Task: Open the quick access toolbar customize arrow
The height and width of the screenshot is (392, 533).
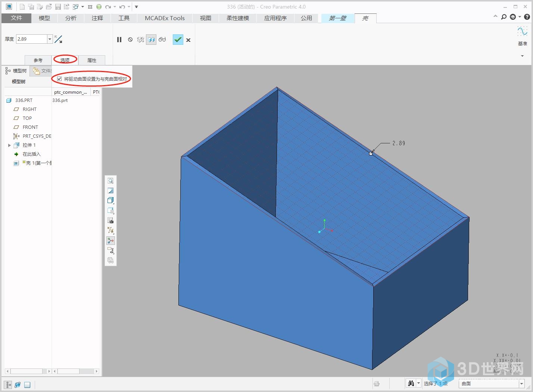Action: point(137,7)
